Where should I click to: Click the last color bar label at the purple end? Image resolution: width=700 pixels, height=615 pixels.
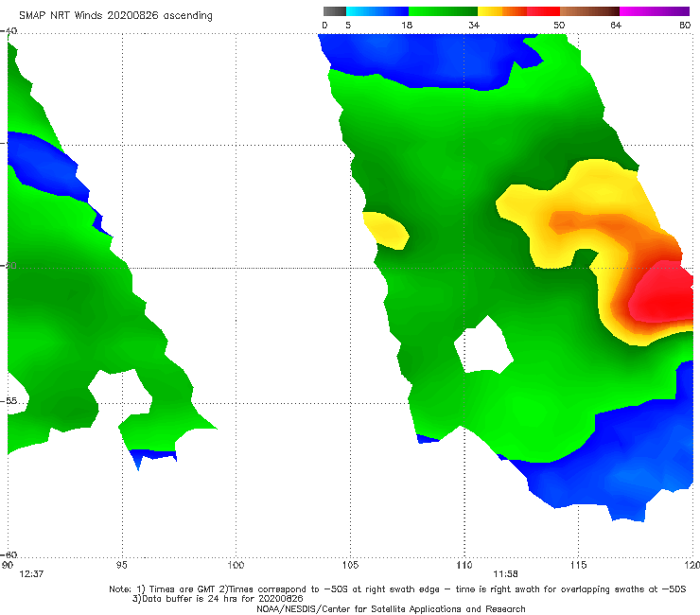click(685, 25)
